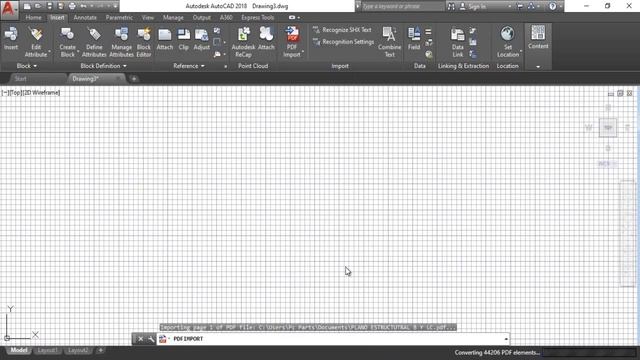Add a new layout with plus button
The height and width of the screenshot is (360, 640).
click(x=100, y=350)
